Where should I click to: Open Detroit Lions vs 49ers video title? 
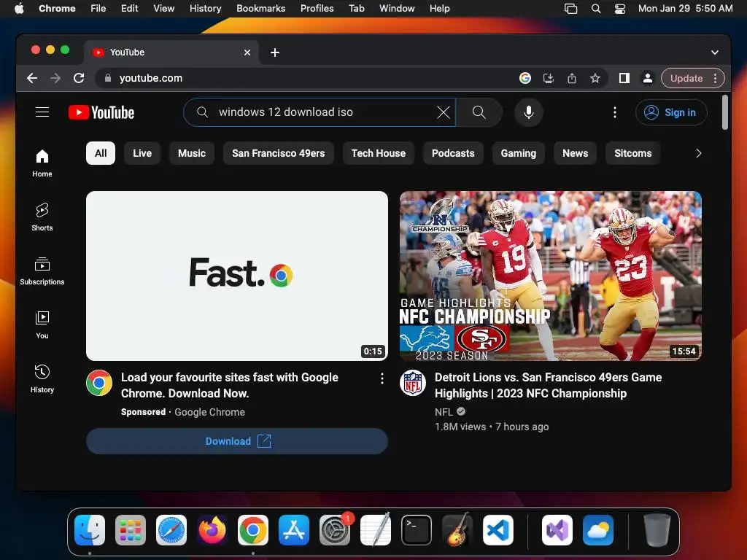pos(548,385)
